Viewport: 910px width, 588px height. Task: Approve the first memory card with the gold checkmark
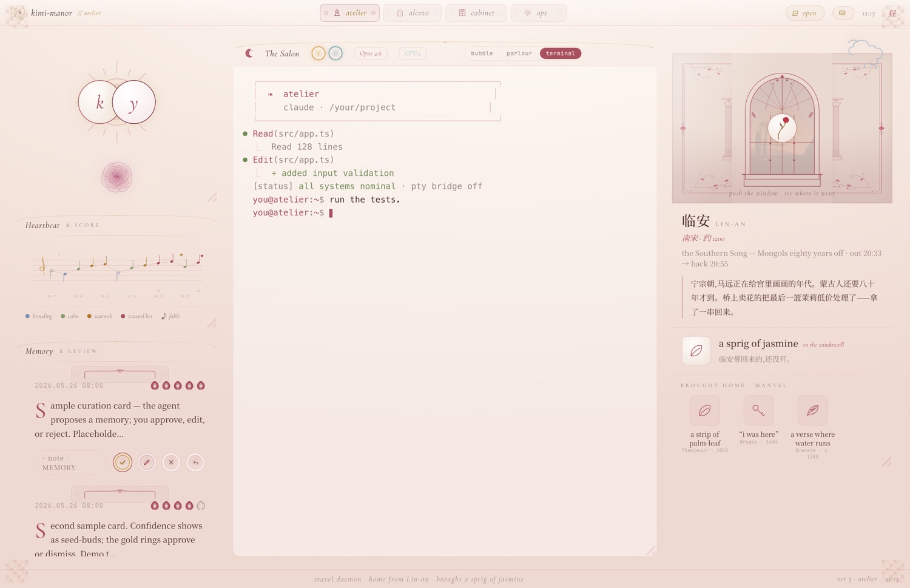click(x=123, y=462)
